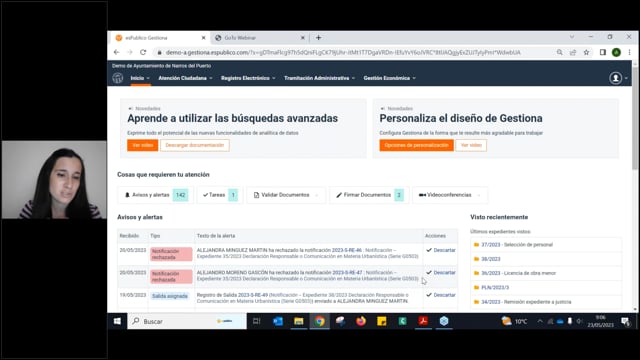The image size is (640, 360).
Task: Open Task View on the taskbar
Action: pos(256,321)
